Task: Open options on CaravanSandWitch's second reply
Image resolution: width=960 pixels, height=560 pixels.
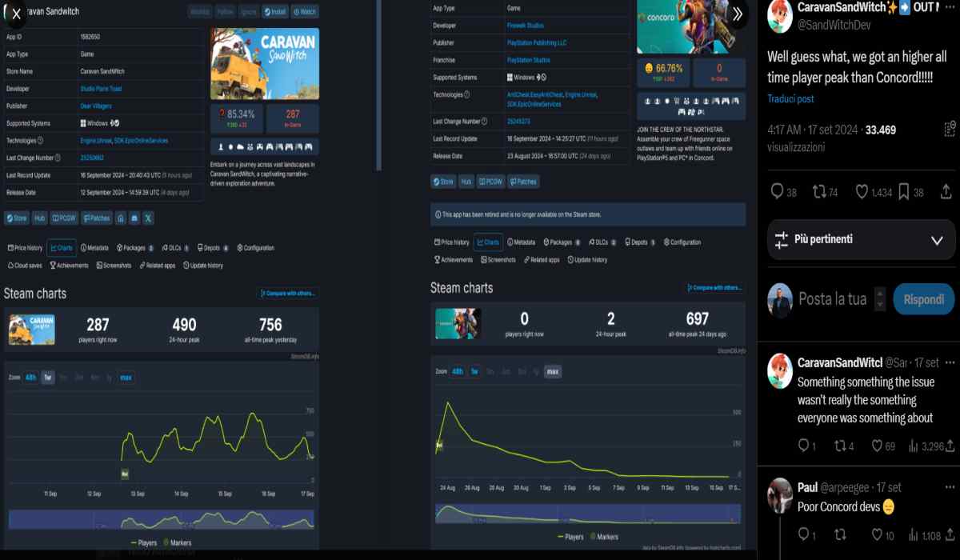Action: pyautogui.click(x=952, y=362)
